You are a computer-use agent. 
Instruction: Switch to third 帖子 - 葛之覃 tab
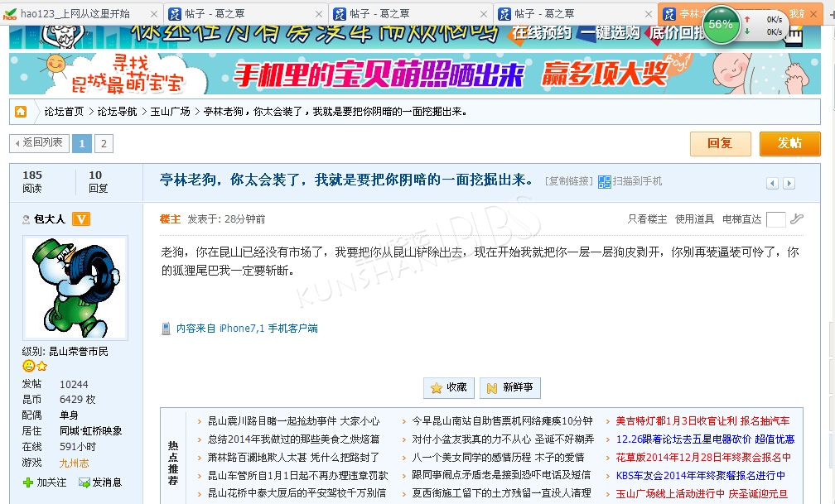577,14
